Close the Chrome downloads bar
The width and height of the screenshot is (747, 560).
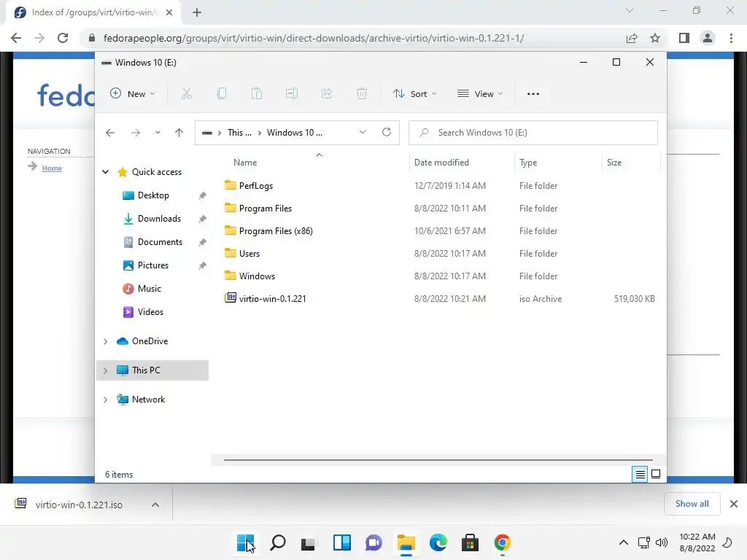734,504
